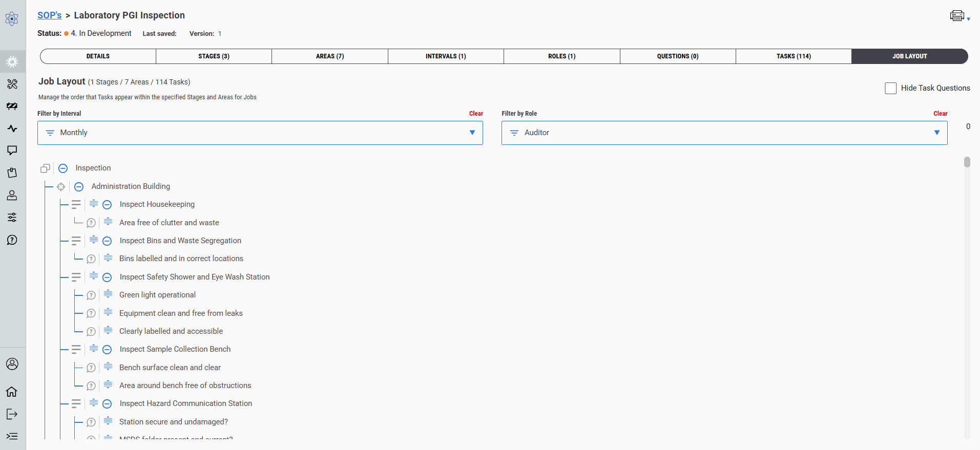Click the help question mark sidebar icon

click(x=12, y=240)
